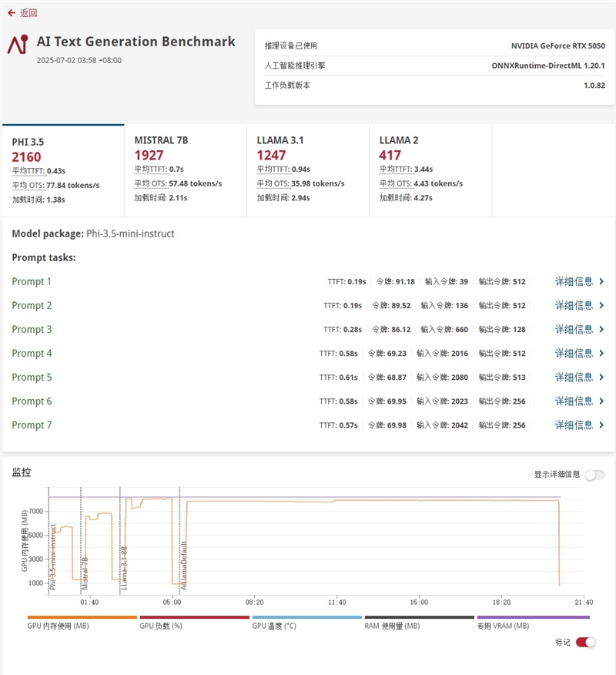Select the Llama-3.1-8B chart marker
Image resolution: width=616 pixels, height=675 pixels.
tap(124, 568)
